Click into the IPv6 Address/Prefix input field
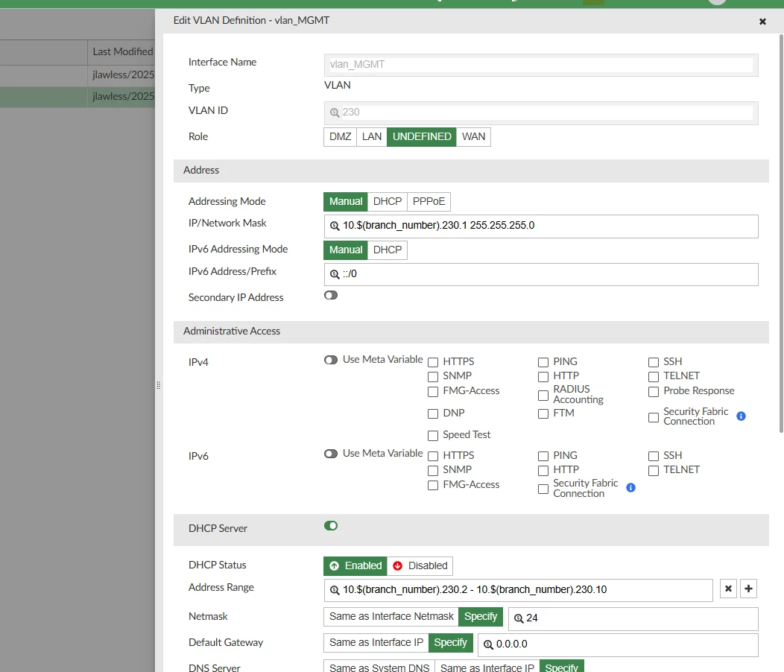 coord(541,274)
